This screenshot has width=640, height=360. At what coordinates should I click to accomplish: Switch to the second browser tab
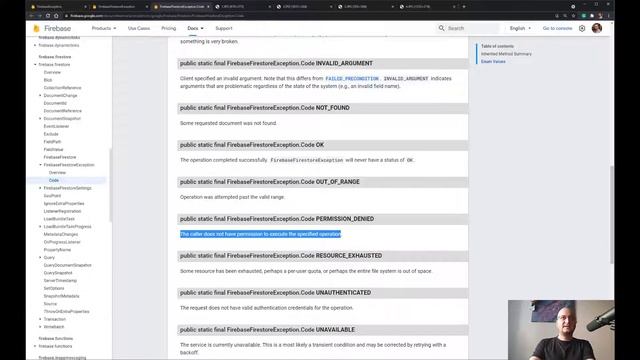(120, 7)
